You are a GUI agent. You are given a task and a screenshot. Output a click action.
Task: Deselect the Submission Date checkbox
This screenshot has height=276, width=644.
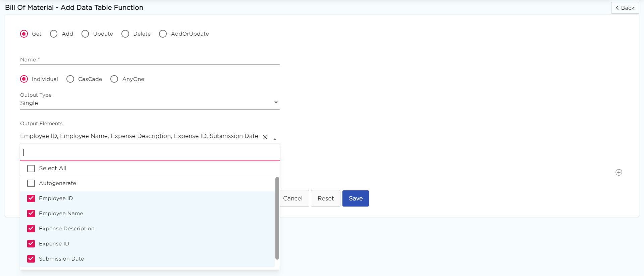[x=31, y=259]
